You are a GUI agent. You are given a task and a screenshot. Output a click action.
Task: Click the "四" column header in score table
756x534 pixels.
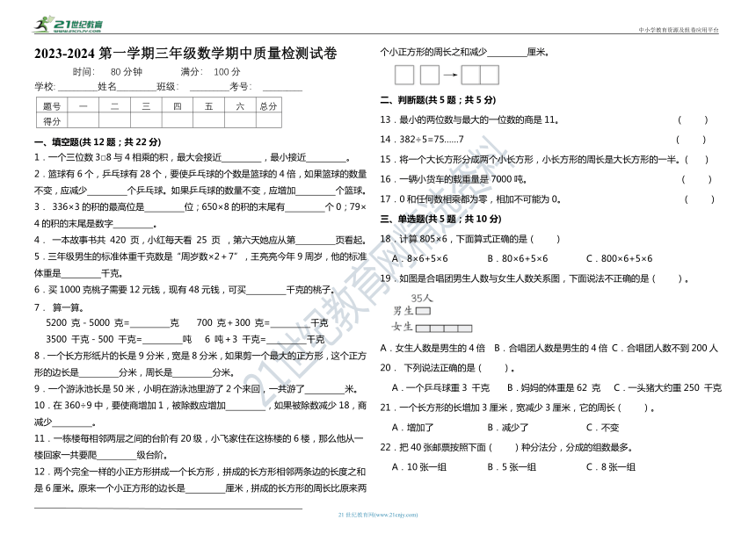pos(178,106)
